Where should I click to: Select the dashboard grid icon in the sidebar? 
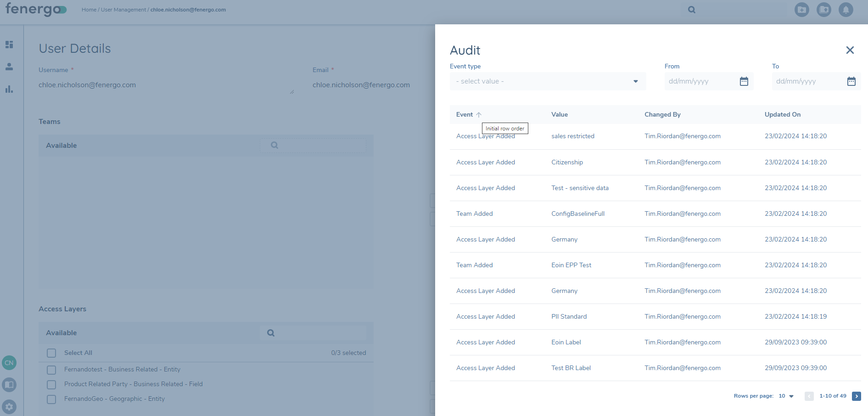click(9, 45)
